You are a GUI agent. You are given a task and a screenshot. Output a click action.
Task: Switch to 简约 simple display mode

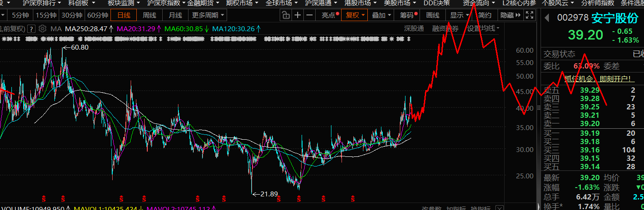pyautogui.click(x=484, y=15)
